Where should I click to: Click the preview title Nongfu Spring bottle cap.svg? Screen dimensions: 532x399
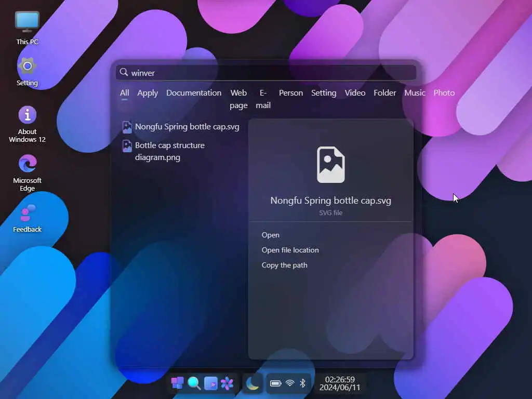point(331,201)
